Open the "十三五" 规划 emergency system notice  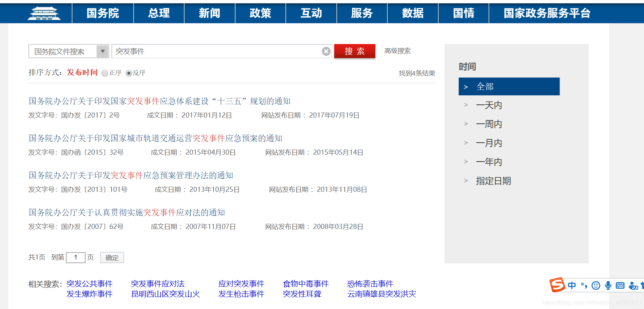coord(159,101)
